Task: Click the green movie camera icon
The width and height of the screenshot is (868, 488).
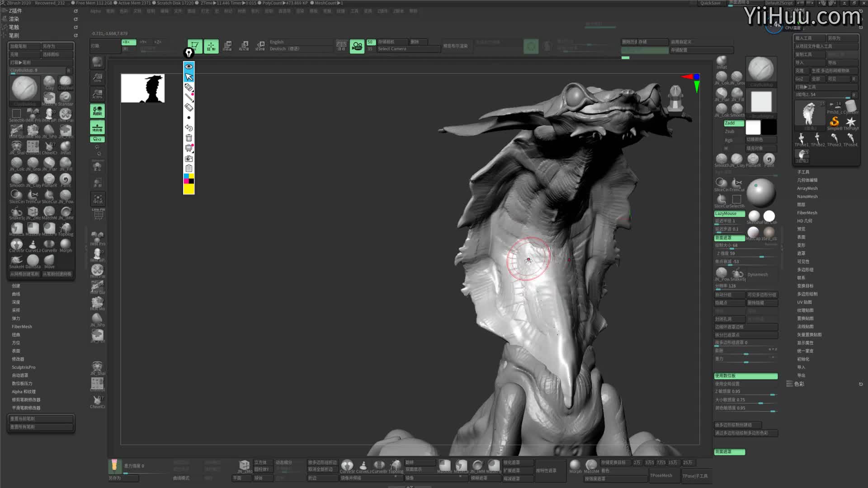Action: coord(357,46)
